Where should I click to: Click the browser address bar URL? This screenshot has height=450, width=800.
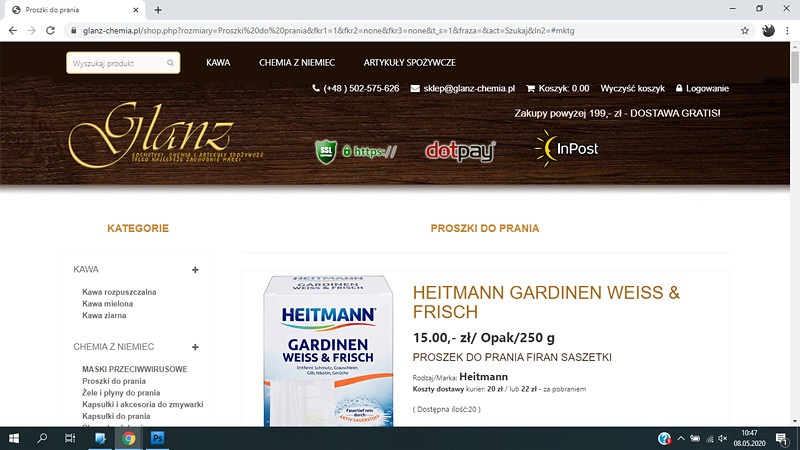tap(329, 31)
